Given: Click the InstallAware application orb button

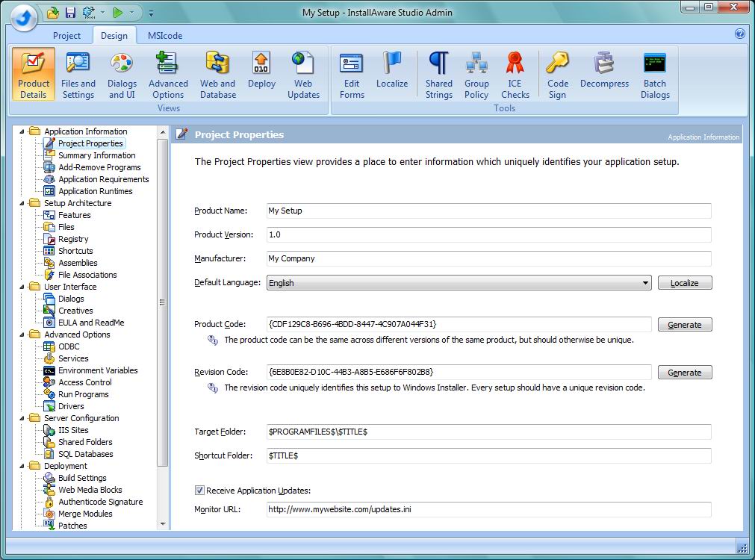Looking at the screenshot, I should pos(24,18).
